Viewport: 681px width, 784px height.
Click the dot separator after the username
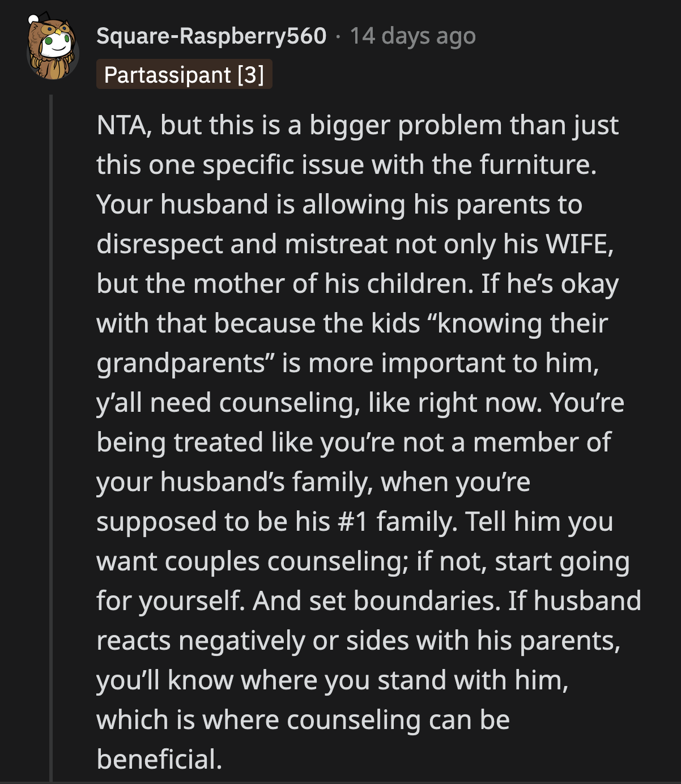[x=338, y=36]
